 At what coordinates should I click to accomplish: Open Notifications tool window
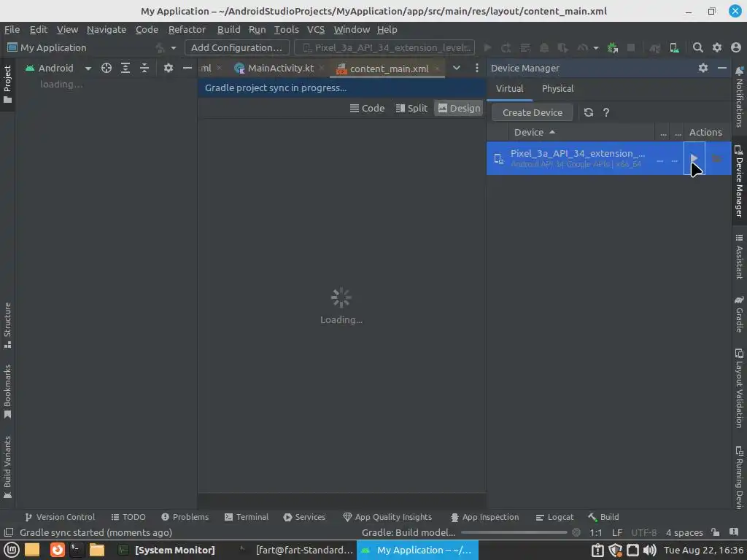739,97
